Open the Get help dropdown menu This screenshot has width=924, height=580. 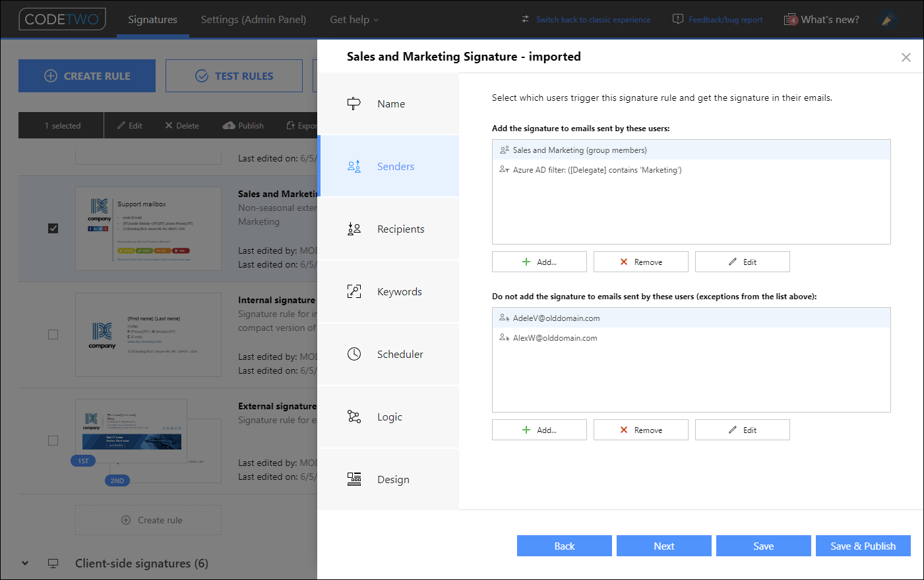coord(354,20)
